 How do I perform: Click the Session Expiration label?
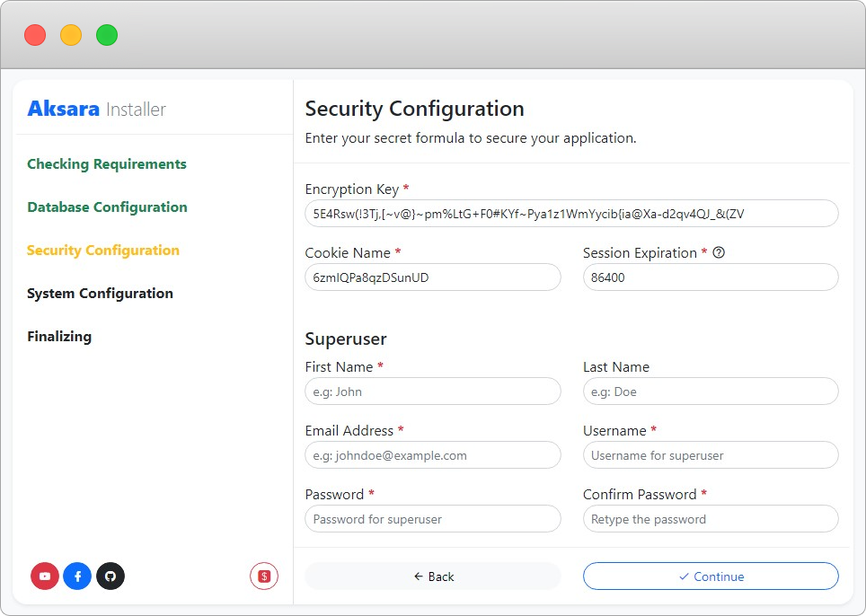click(x=640, y=253)
